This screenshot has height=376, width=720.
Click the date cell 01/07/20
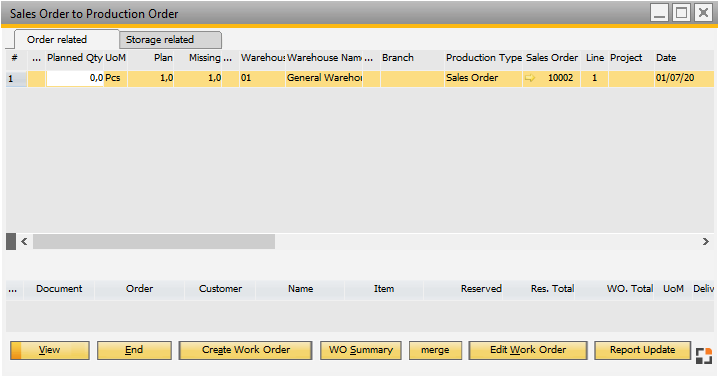684,78
